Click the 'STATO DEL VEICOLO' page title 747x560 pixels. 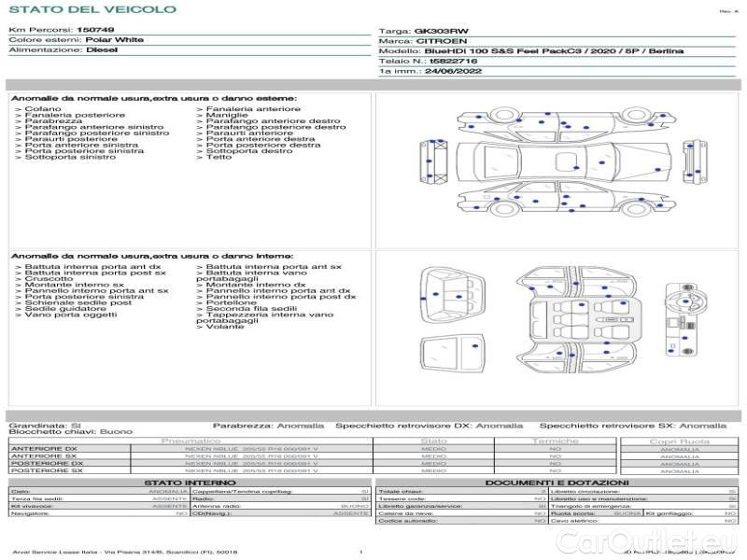92,9
